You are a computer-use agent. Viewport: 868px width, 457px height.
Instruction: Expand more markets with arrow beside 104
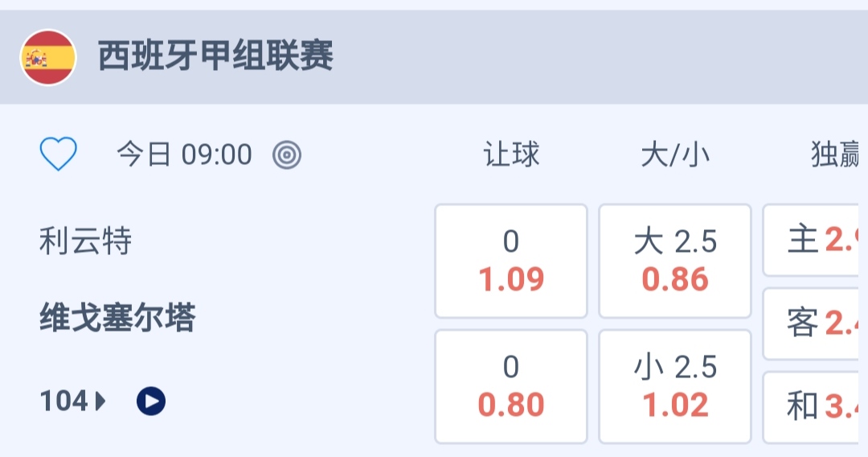point(101,401)
